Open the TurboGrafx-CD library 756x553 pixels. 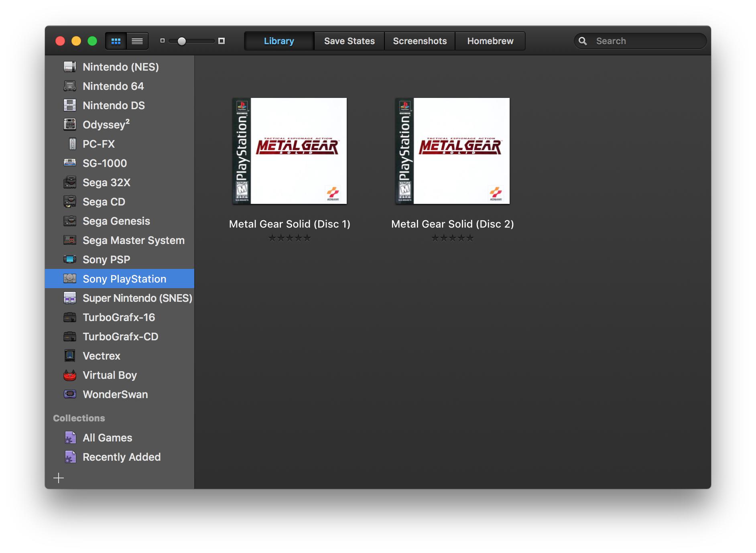pyautogui.click(x=120, y=336)
